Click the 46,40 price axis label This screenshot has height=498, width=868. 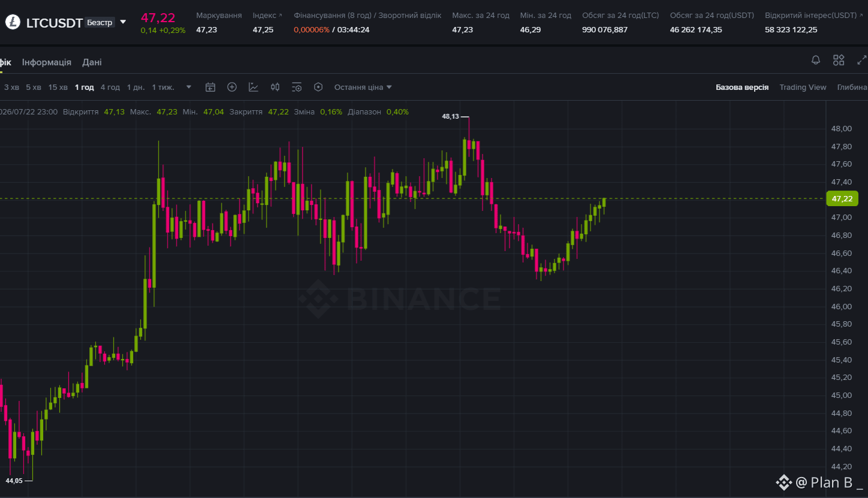(x=842, y=271)
